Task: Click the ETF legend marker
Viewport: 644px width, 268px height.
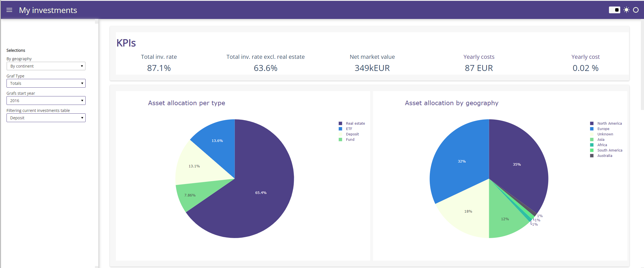Action: pos(340,129)
